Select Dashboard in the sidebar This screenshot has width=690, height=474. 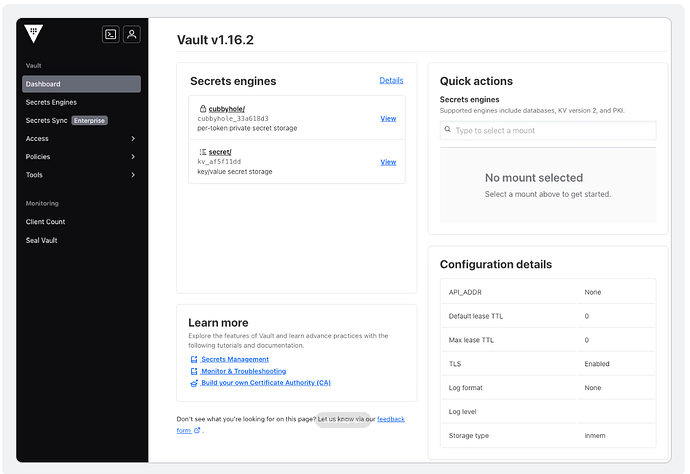pyautogui.click(x=81, y=84)
